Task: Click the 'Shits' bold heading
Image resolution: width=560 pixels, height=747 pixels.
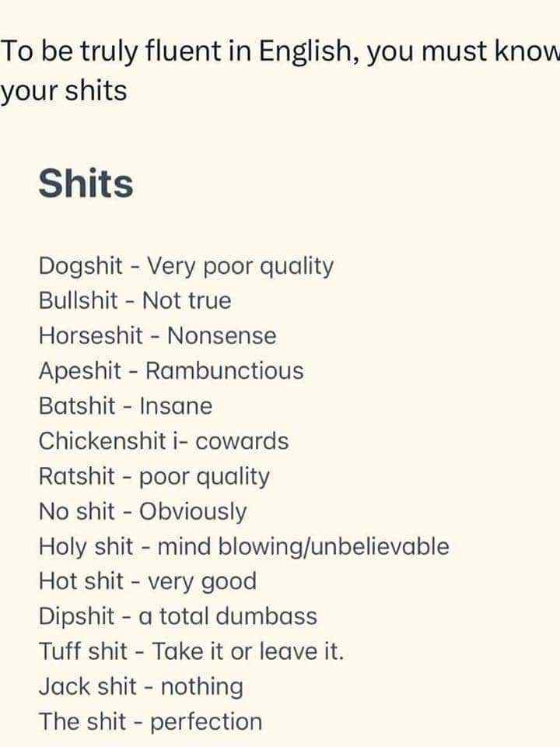Action: (x=86, y=184)
